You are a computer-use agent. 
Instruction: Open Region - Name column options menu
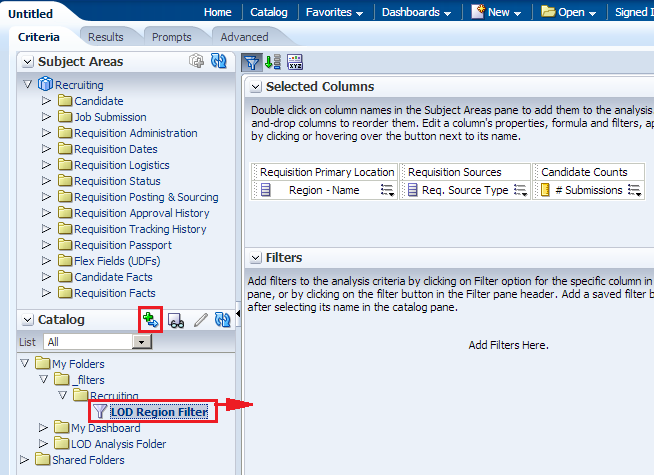(x=387, y=191)
